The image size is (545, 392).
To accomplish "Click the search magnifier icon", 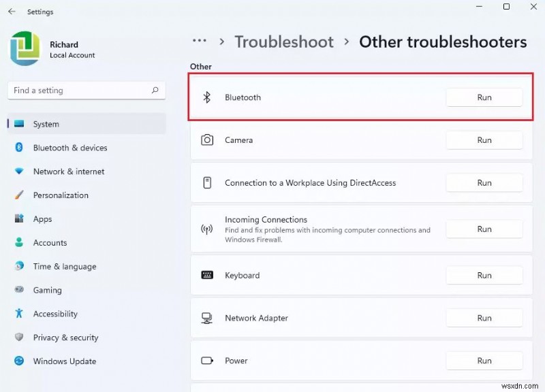I will [155, 90].
